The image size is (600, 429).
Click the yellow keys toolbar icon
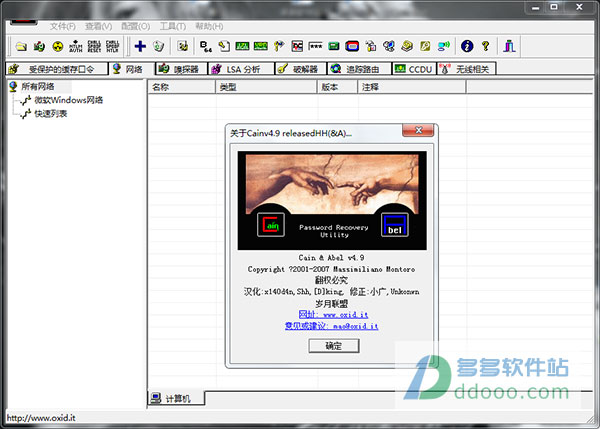coord(279,46)
